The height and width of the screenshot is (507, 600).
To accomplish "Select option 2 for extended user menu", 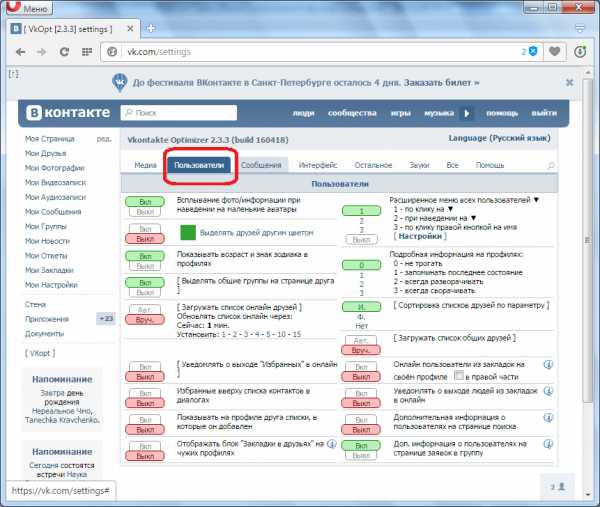I will coord(361,221).
